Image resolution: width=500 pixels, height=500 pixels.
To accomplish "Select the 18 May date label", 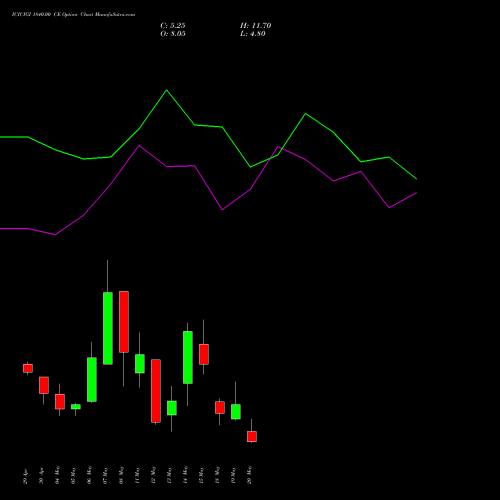I will pos(218,475).
